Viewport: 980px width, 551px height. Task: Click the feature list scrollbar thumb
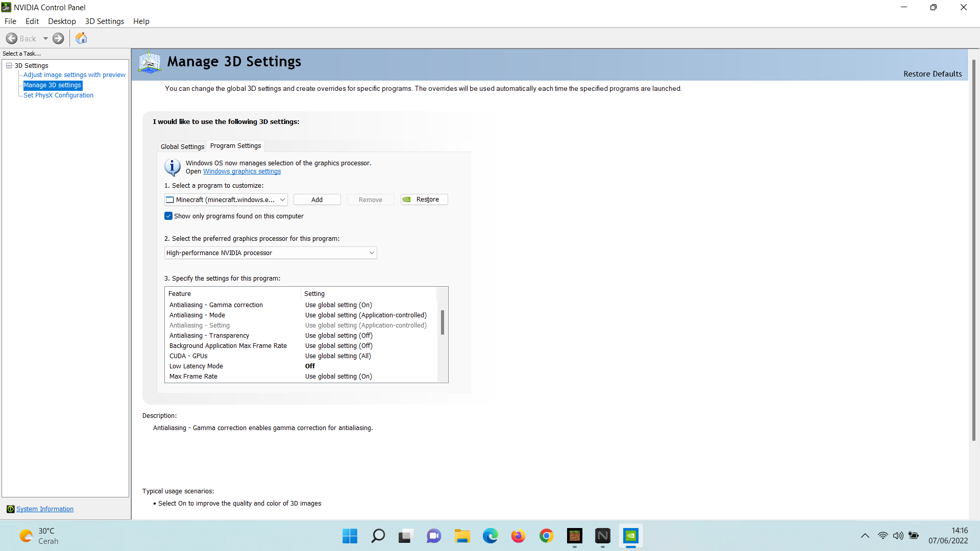442,321
